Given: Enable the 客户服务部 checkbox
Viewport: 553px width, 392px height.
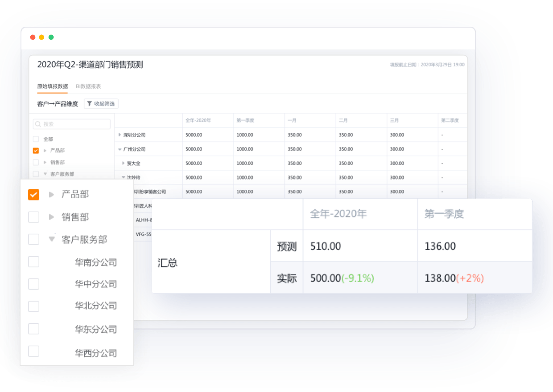Looking at the screenshot, I should (33, 239).
